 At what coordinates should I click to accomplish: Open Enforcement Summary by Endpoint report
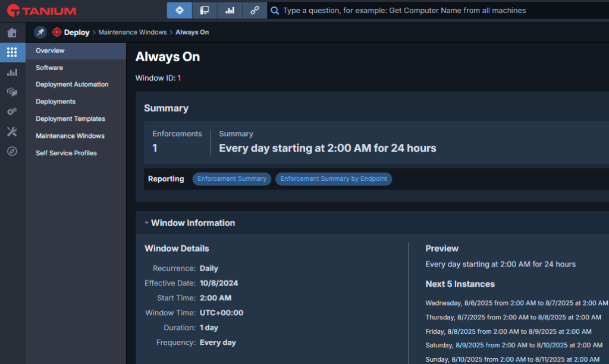point(334,179)
